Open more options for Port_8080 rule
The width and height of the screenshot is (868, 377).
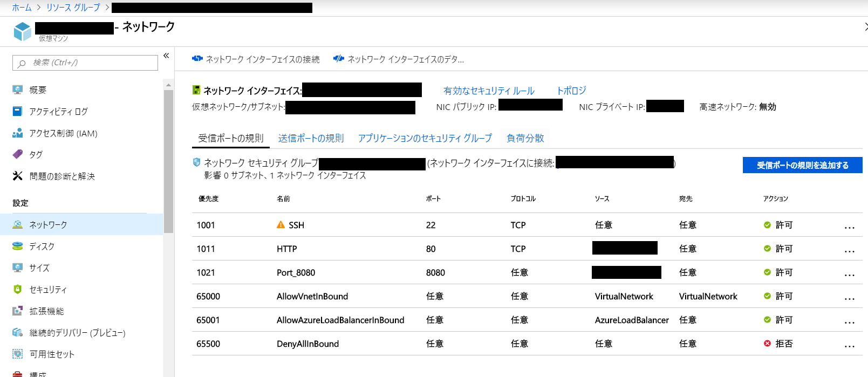pos(850,275)
